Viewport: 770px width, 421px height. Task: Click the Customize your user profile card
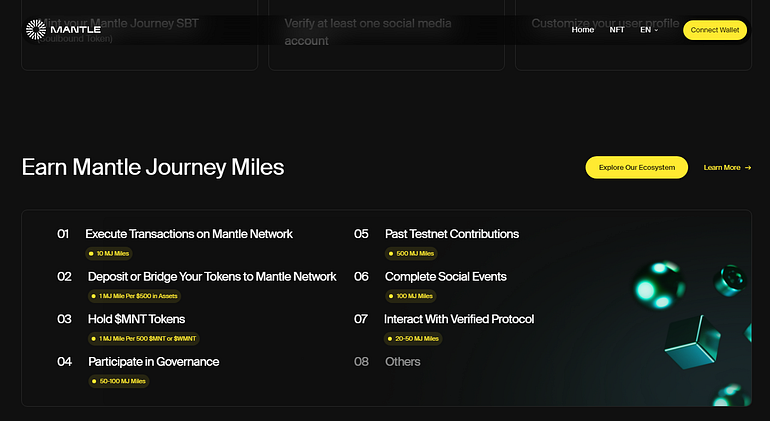pyautogui.click(x=633, y=34)
